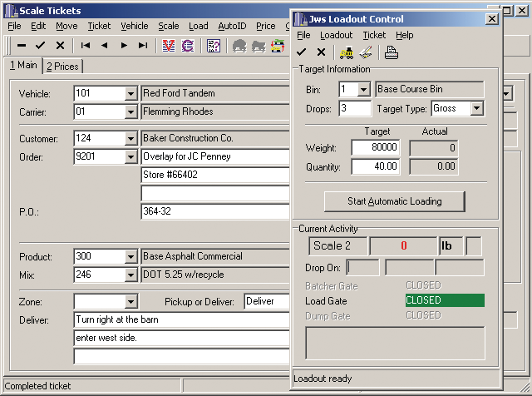Screen dimensions: 532x396
Task: Click the green Load Gate CLOSED indicator
Action: 445,300
